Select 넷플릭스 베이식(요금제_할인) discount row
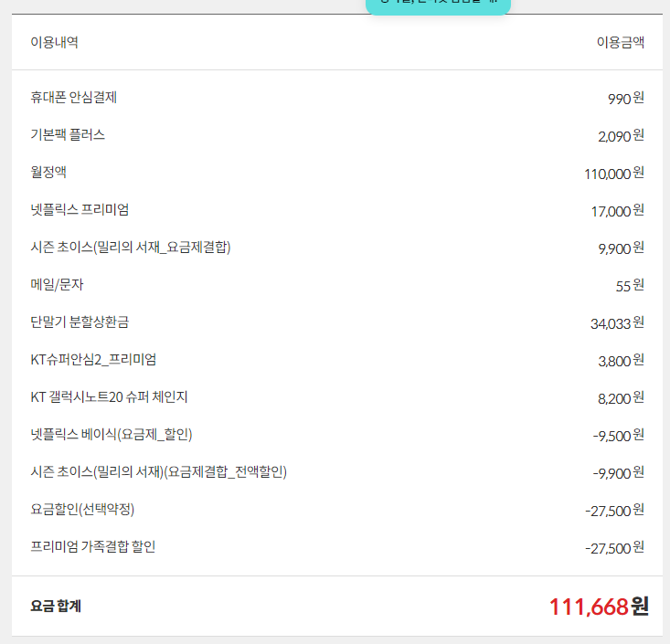 [111, 435]
